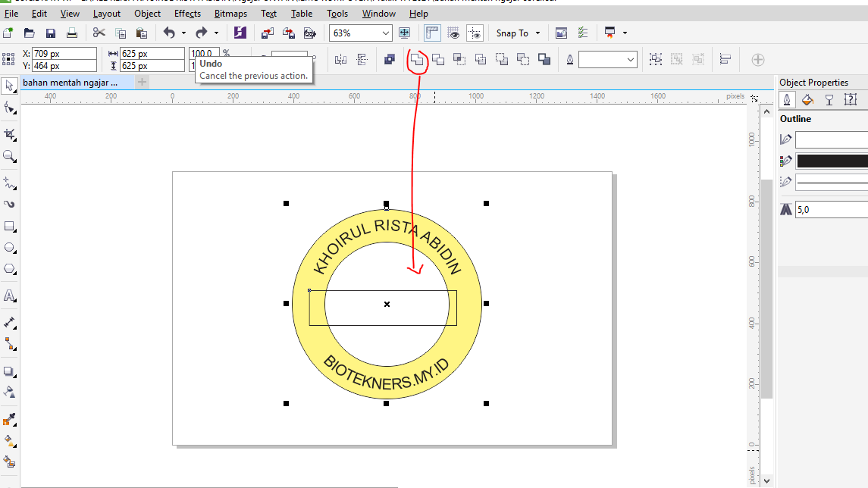
Task: Weld the selected objects
Action: (x=417, y=60)
